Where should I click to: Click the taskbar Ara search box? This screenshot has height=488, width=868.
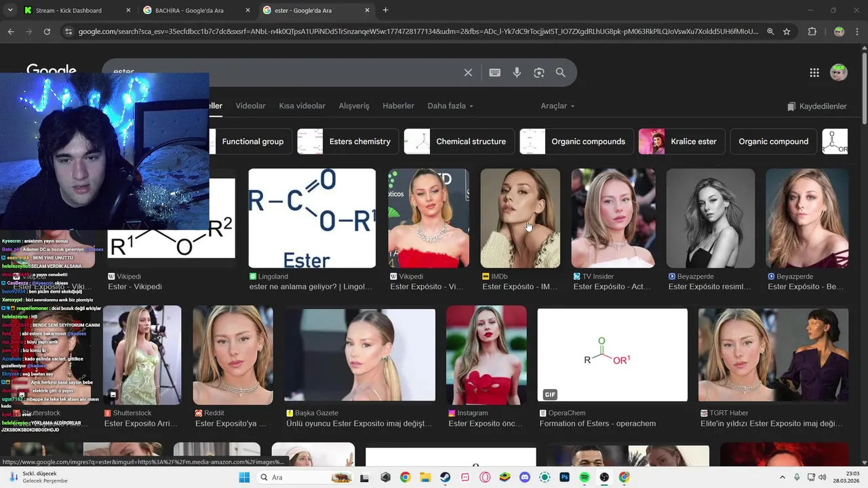pos(304,477)
